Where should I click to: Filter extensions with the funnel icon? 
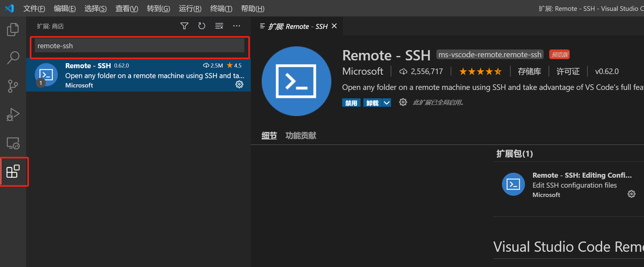(184, 26)
